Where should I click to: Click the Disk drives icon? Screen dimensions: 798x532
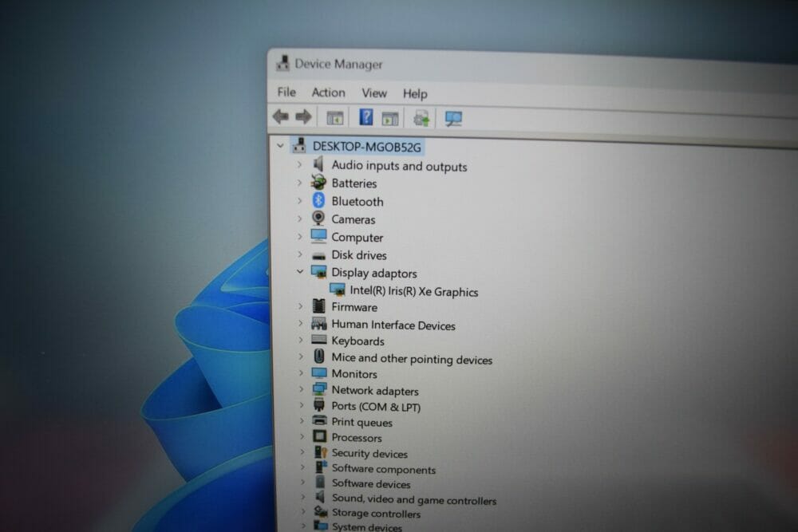coord(318,255)
